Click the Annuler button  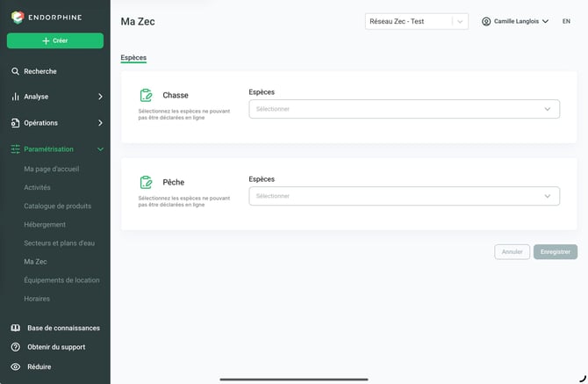click(512, 252)
